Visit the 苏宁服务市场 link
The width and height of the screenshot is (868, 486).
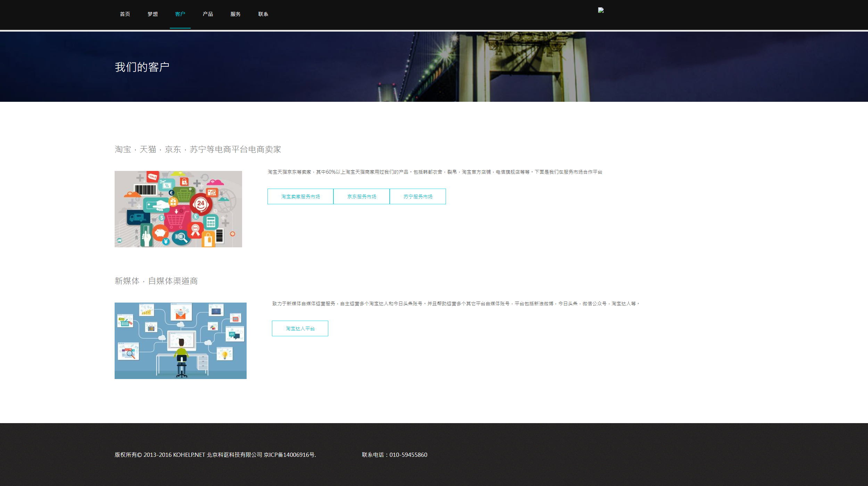(418, 197)
